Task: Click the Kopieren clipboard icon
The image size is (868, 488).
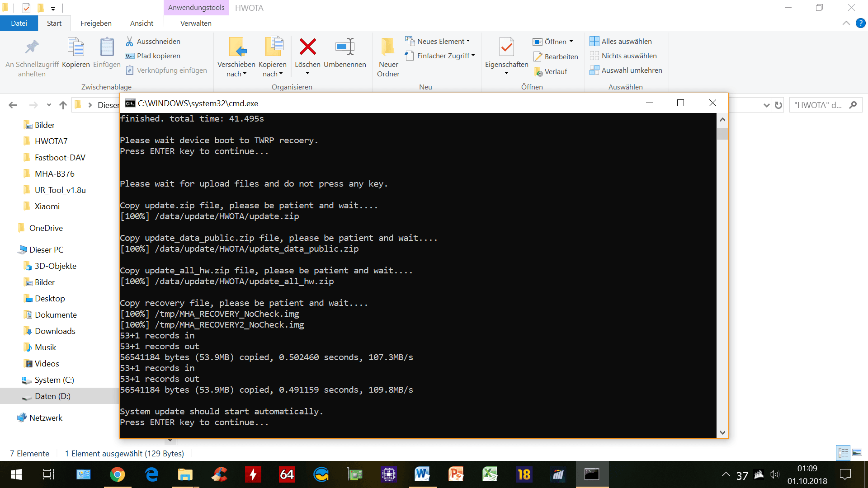Action: tap(75, 53)
